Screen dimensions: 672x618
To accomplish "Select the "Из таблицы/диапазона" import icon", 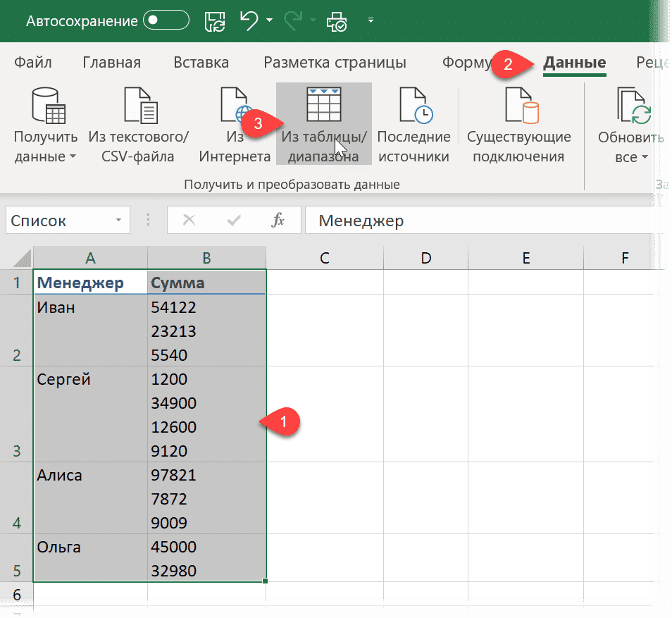I will pos(323,113).
